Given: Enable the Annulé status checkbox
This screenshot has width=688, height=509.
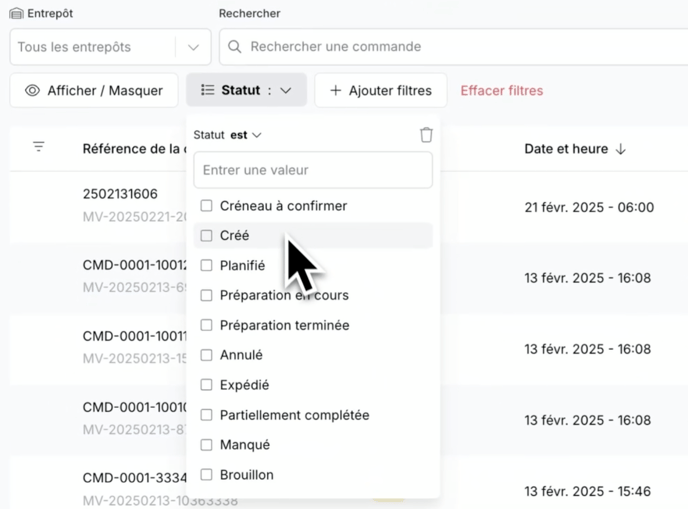Looking at the screenshot, I should click(207, 355).
